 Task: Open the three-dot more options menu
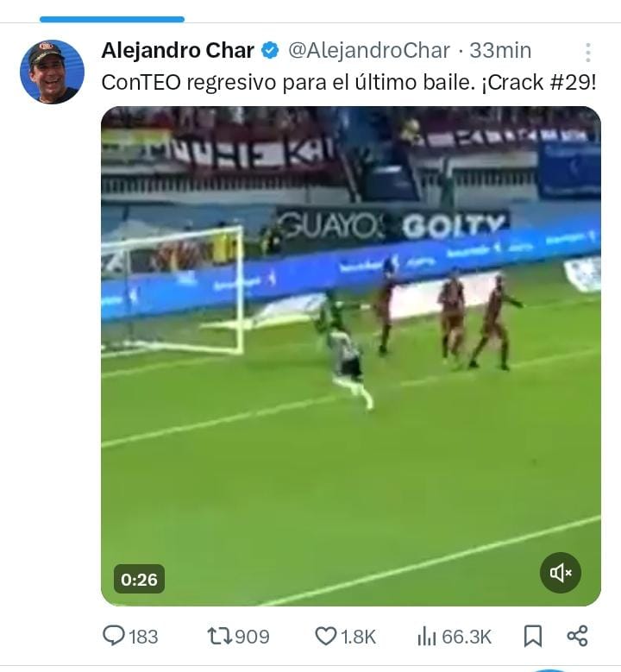(x=588, y=53)
